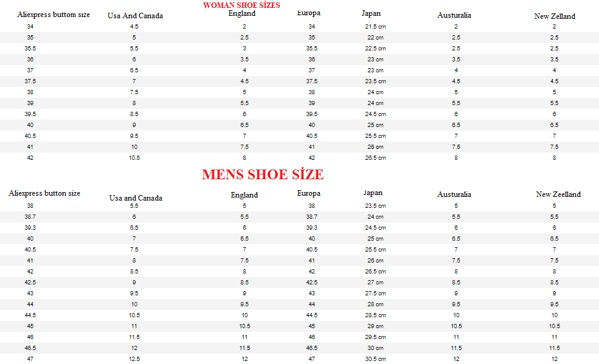Image resolution: width=599 pixels, height=364 pixels.
Task: Click the England header in men's table
Action: pos(244,195)
